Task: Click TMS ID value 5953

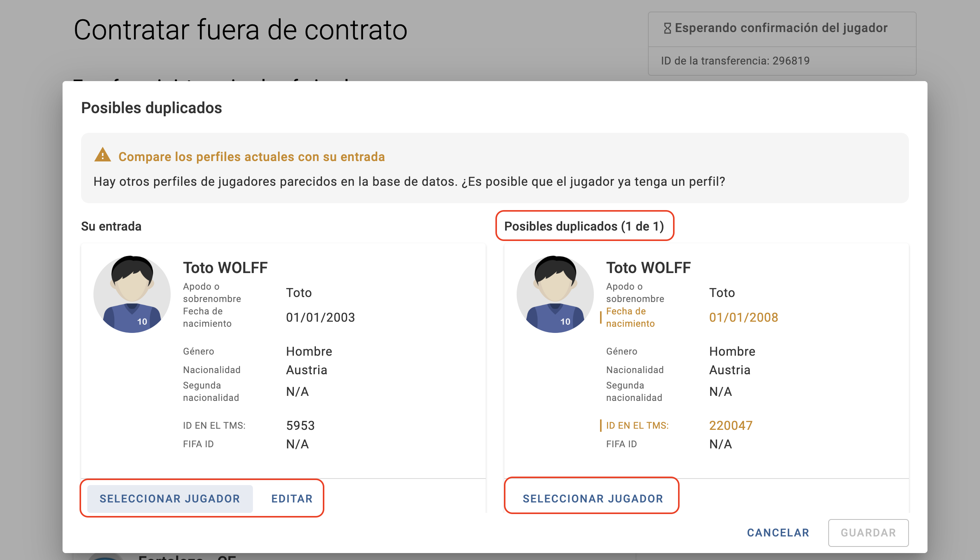Action: [300, 425]
